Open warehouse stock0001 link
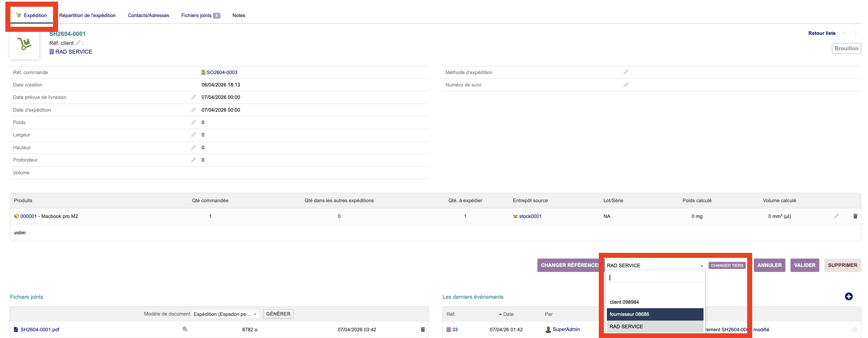868x338 pixels. pos(530,216)
